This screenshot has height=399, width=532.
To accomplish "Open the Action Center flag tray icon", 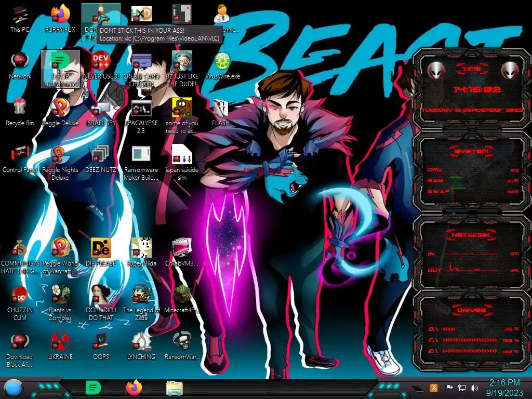I will (x=449, y=388).
